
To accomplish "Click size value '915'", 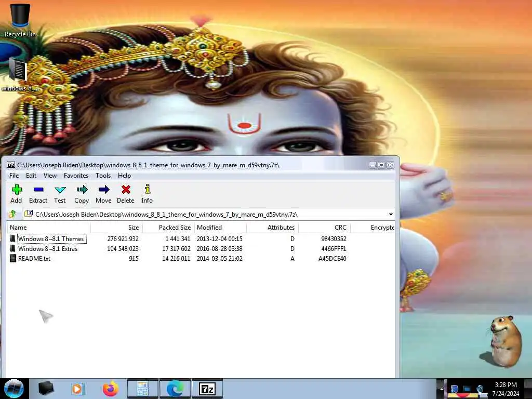I will click(134, 259).
